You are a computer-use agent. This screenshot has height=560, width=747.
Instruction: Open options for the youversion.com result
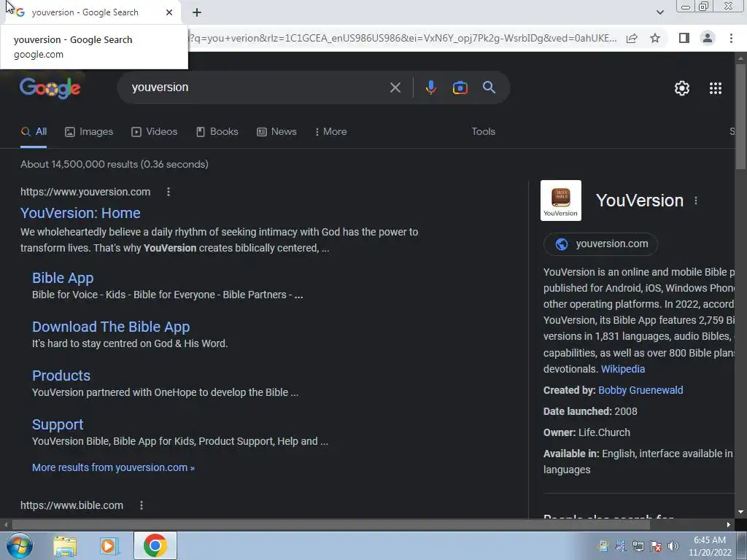click(169, 192)
